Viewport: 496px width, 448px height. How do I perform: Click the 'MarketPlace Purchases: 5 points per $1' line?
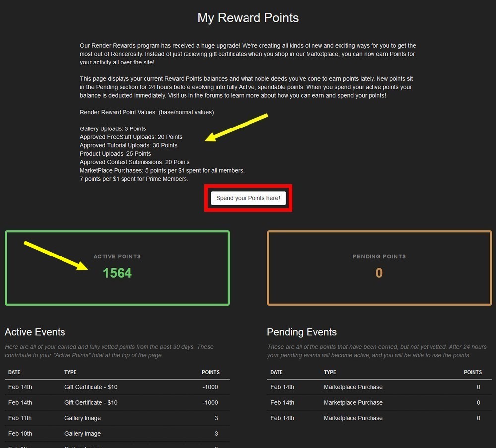(162, 171)
